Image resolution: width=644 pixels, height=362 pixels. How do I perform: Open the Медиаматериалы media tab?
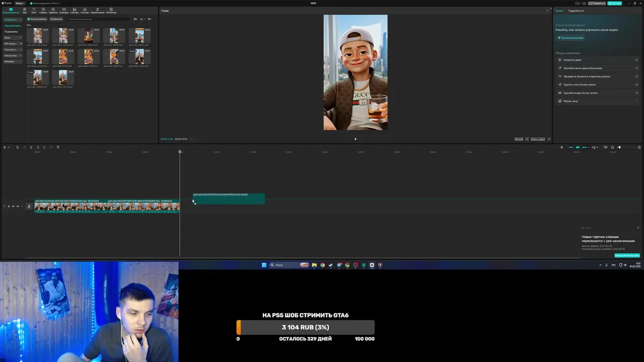(x=11, y=11)
